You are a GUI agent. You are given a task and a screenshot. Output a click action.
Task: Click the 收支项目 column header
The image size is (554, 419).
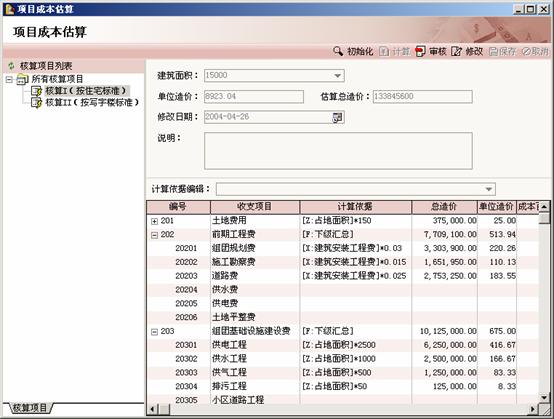255,207
